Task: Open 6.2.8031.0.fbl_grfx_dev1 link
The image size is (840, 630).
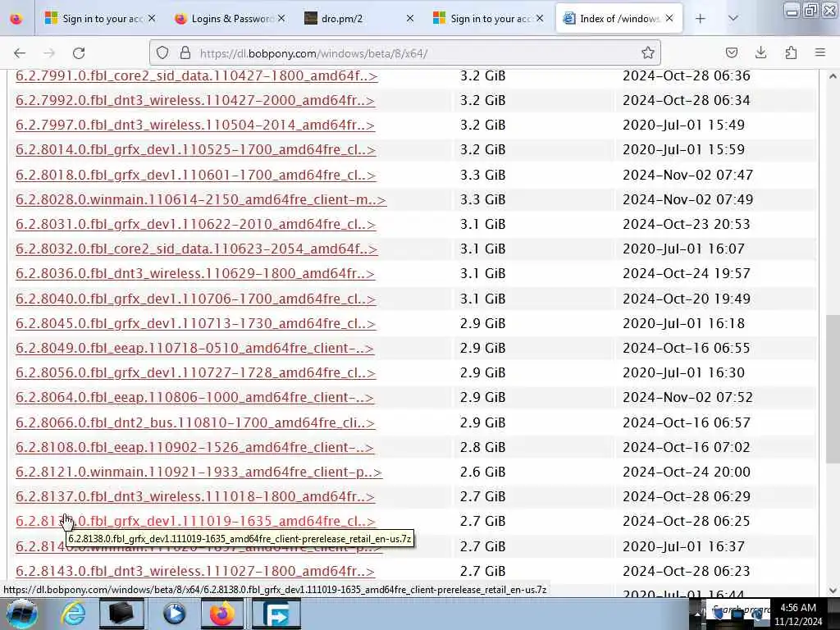Action: [x=195, y=224]
